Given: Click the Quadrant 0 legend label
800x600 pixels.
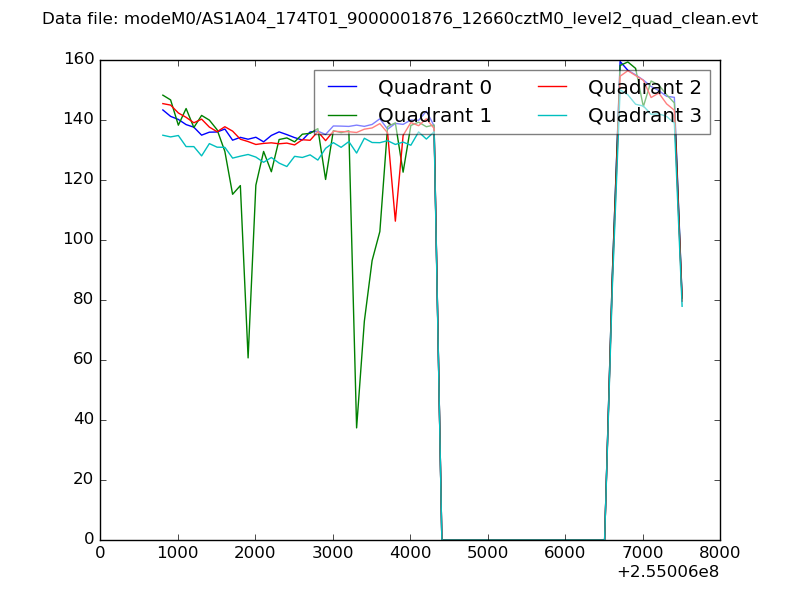Looking at the screenshot, I should pyautogui.click(x=434, y=87).
